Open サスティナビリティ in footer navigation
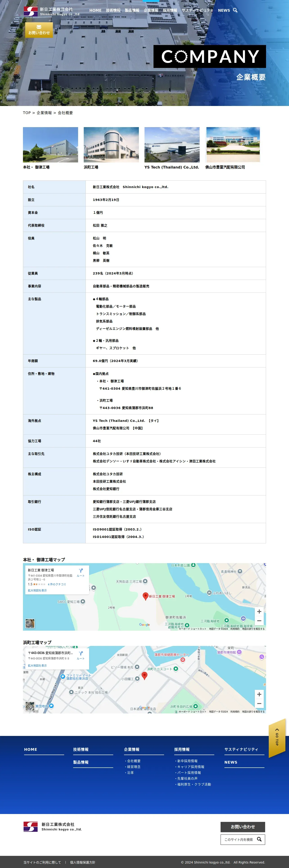 tap(242, 749)
